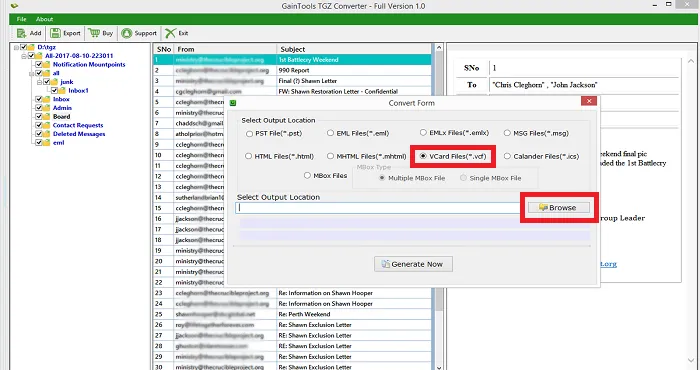This screenshot has height=370, width=700.
Task: Uncheck the Board folder checkbox
Action: coord(39,116)
